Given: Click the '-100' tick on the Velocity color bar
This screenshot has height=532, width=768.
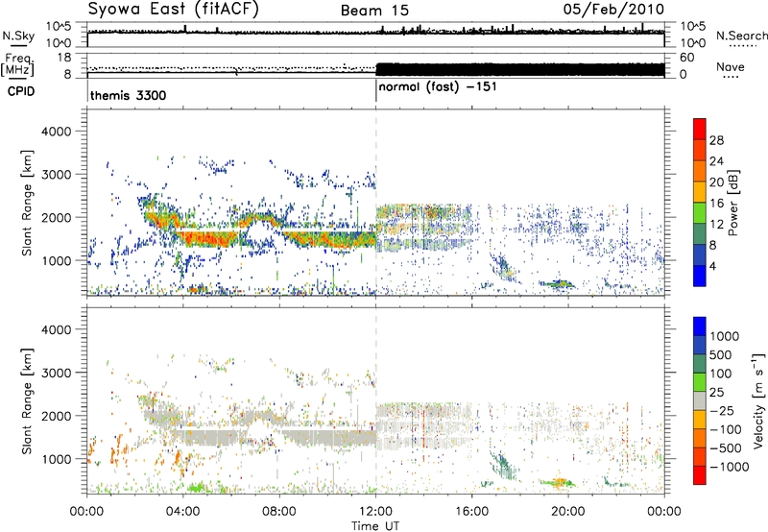Looking at the screenshot, I should (726, 429).
